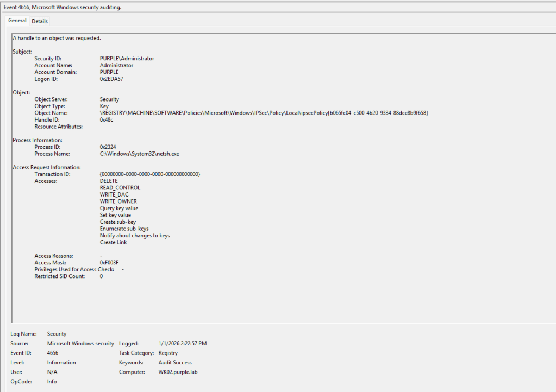
Task: Click the Logged timestamp field
Action: [183, 344]
